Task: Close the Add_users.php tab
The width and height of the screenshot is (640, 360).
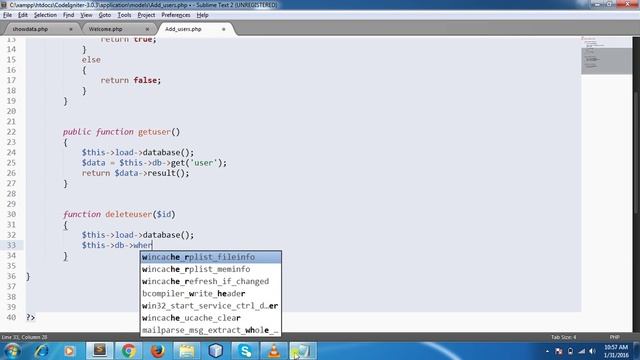Action: coord(223,29)
